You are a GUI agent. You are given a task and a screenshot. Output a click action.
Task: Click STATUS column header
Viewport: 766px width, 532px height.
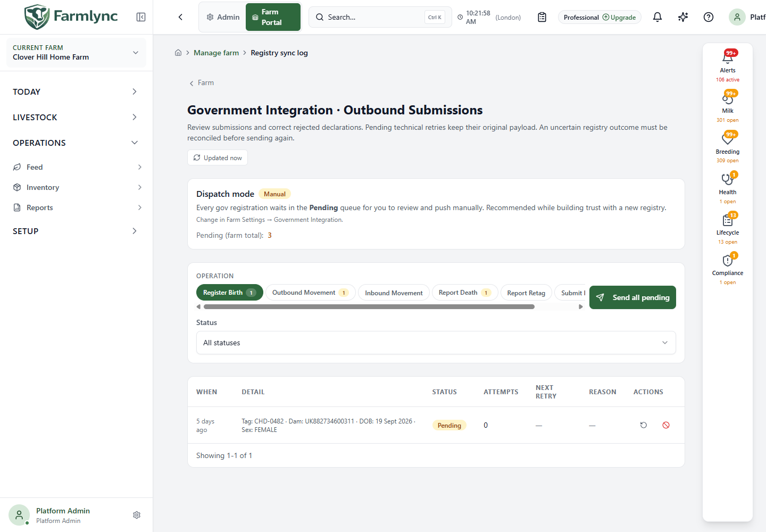click(444, 392)
